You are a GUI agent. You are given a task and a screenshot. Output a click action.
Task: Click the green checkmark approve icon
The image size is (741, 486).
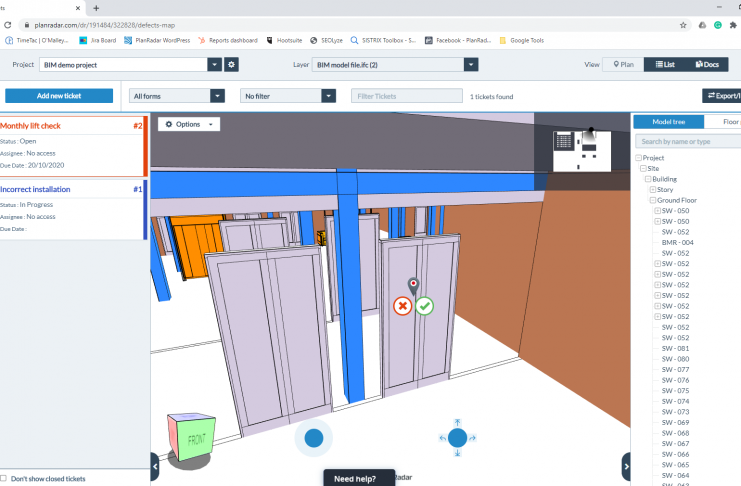pos(425,306)
